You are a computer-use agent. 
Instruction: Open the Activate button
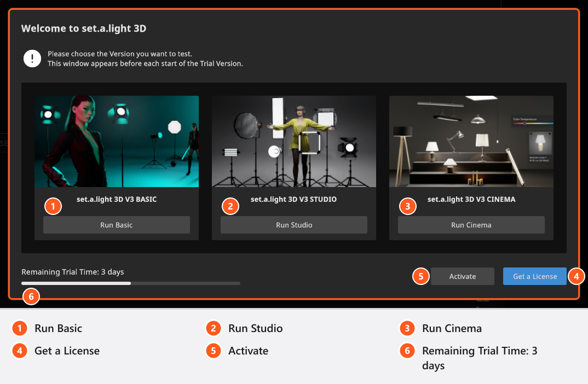tap(463, 276)
